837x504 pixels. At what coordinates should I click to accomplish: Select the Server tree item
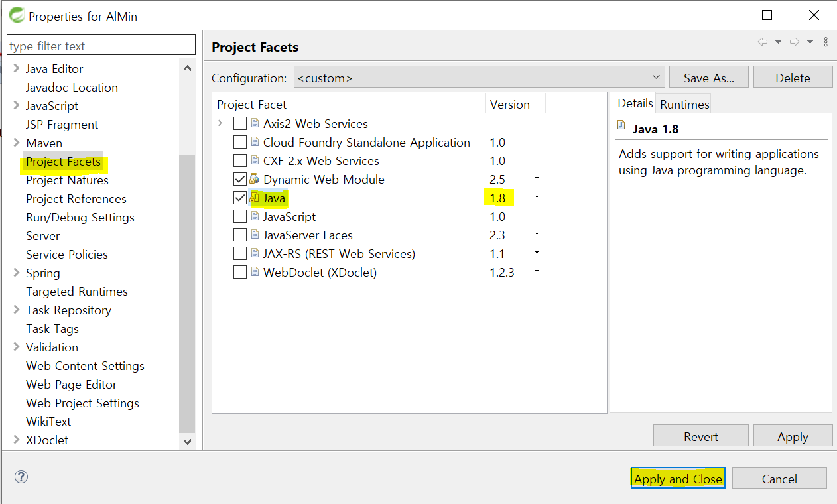click(x=42, y=236)
